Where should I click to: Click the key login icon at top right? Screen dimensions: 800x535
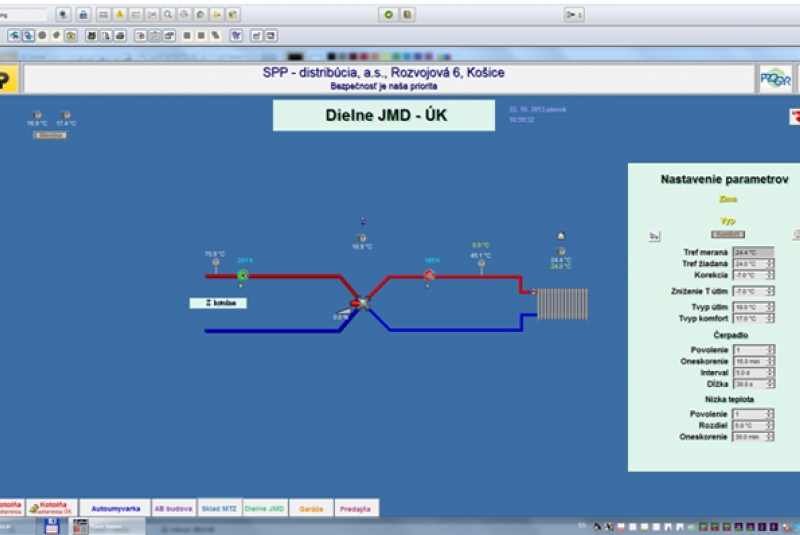click(x=573, y=15)
